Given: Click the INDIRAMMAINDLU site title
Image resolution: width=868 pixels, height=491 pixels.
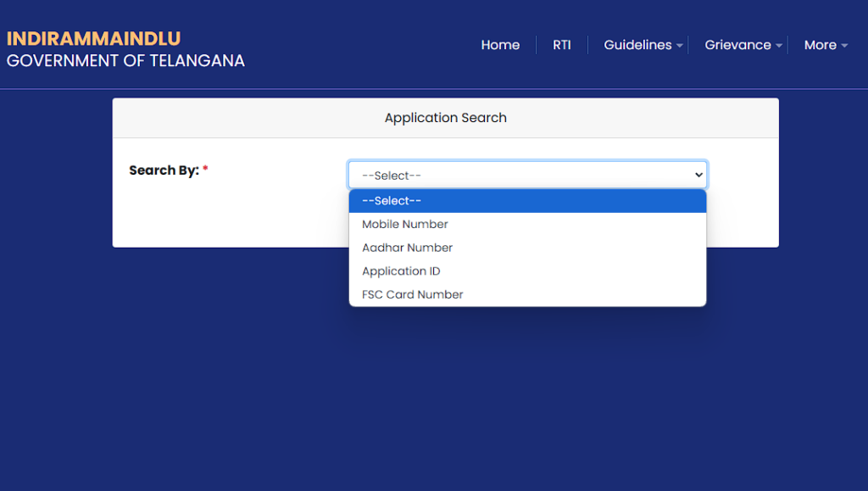Looking at the screenshot, I should click(93, 39).
